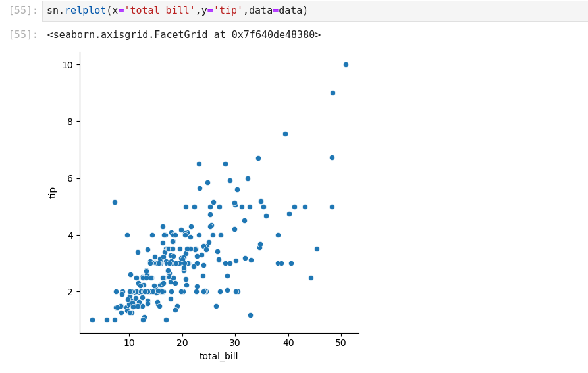Click the x-axis tick label 30
The image size is (588, 373).
click(235, 343)
